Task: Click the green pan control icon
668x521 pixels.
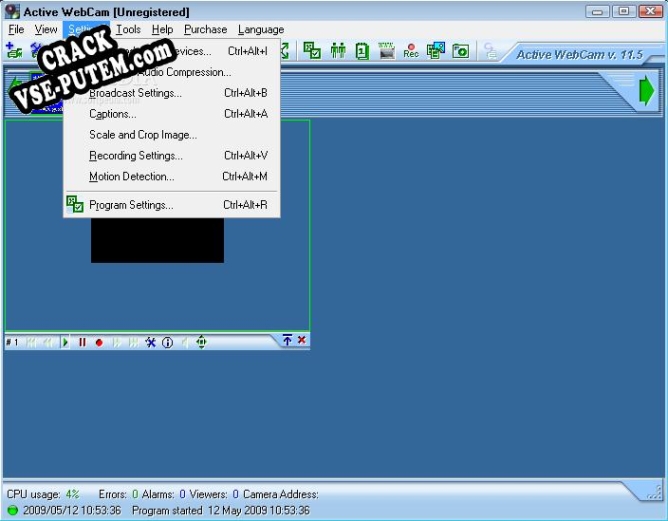Action: pos(201,342)
